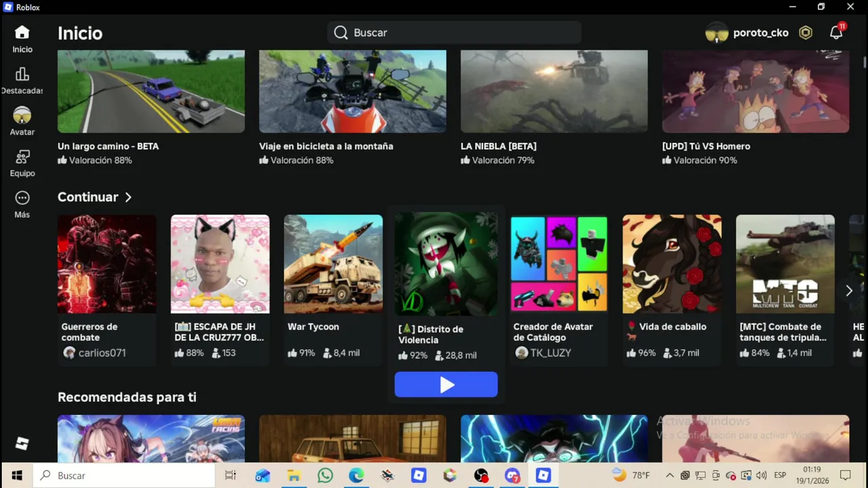Image resolution: width=868 pixels, height=488 pixels.
Task: Click the '[UPD] Tú VS Homero' title
Action: pos(706,146)
